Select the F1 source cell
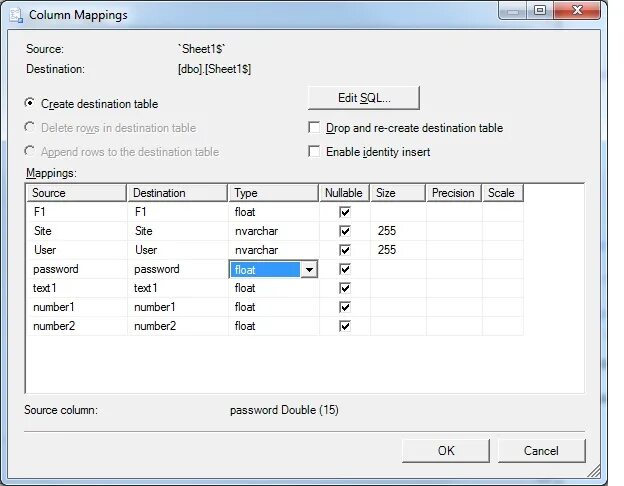 click(77, 212)
